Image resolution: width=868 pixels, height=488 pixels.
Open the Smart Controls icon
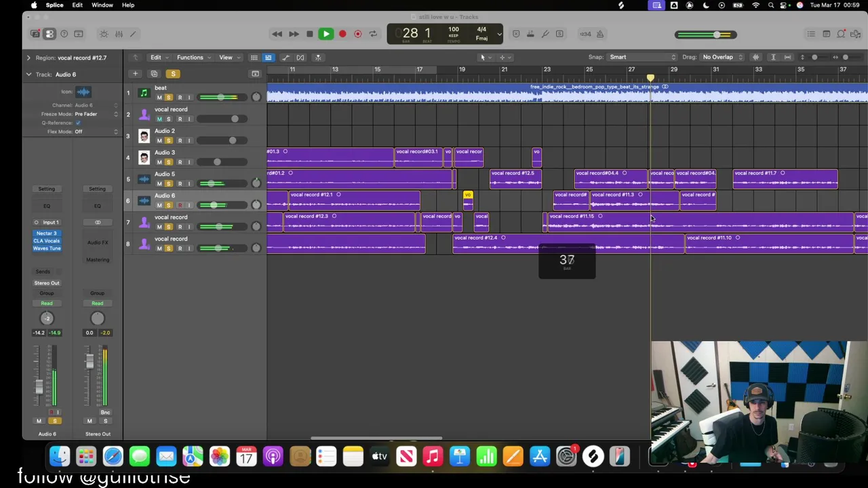[x=104, y=34]
